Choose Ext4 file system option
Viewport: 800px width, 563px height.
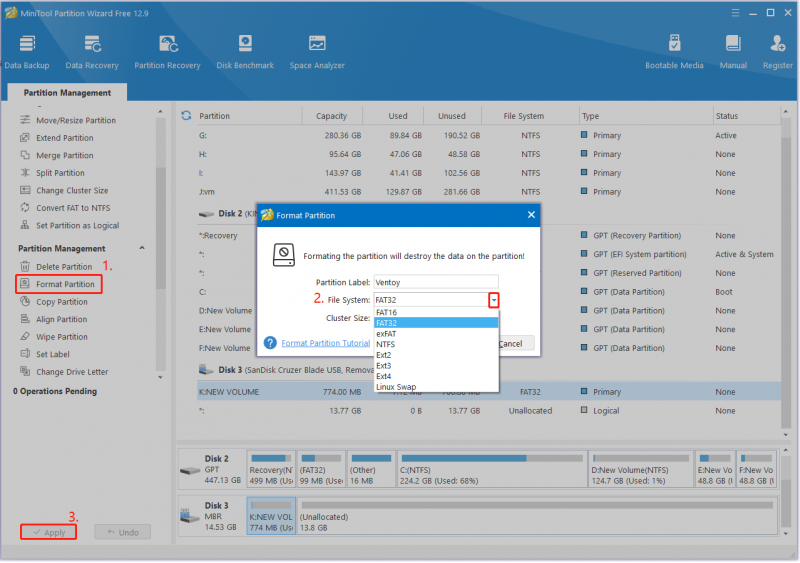pyautogui.click(x=436, y=376)
